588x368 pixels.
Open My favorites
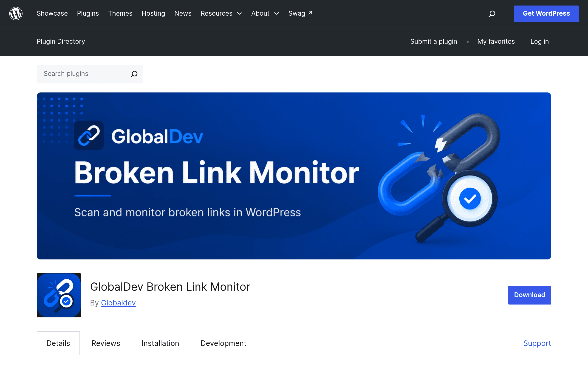point(496,42)
